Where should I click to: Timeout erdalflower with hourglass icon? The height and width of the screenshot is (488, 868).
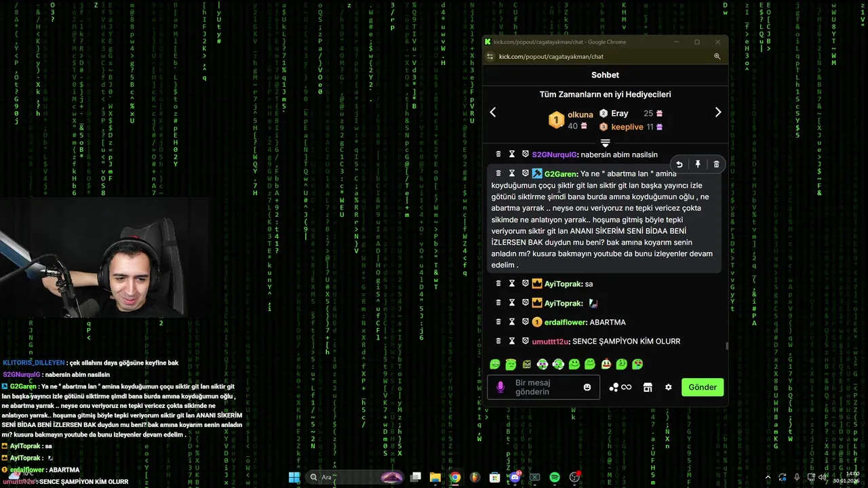(512, 322)
